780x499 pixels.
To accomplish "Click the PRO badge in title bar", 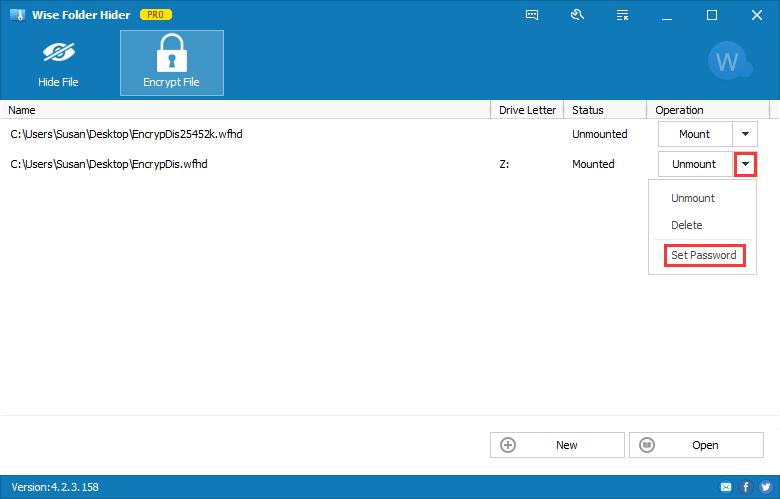I will pyautogui.click(x=156, y=15).
